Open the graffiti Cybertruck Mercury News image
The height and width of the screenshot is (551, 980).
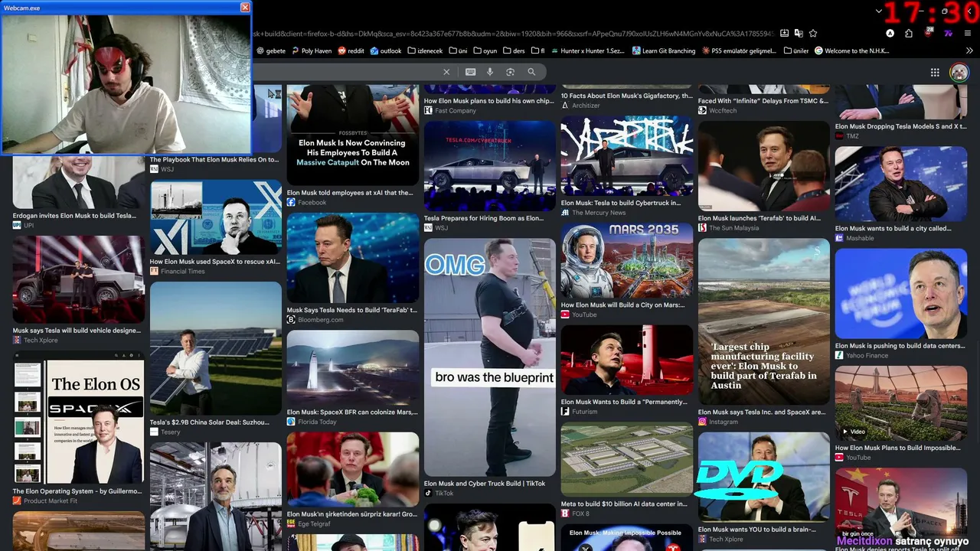pyautogui.click(x=627, y=155)
